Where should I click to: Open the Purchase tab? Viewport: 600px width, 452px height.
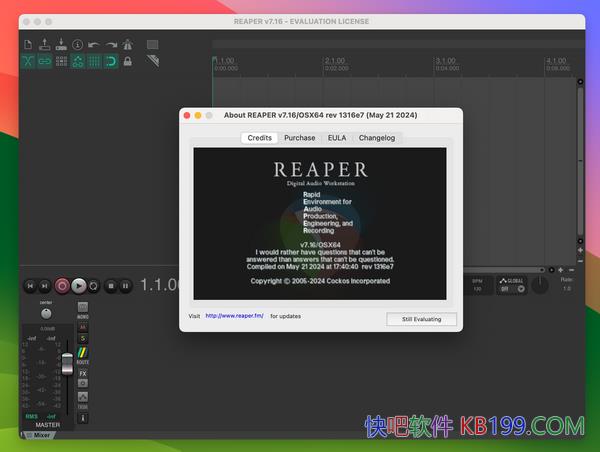coord(299,138)
